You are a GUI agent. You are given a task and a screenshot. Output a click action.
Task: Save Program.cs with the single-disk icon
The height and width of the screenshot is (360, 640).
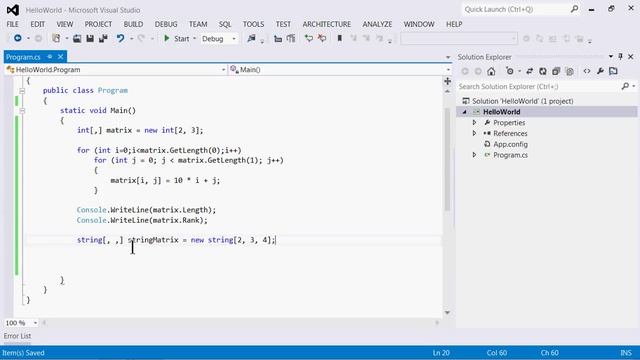(x=90, y=38)
